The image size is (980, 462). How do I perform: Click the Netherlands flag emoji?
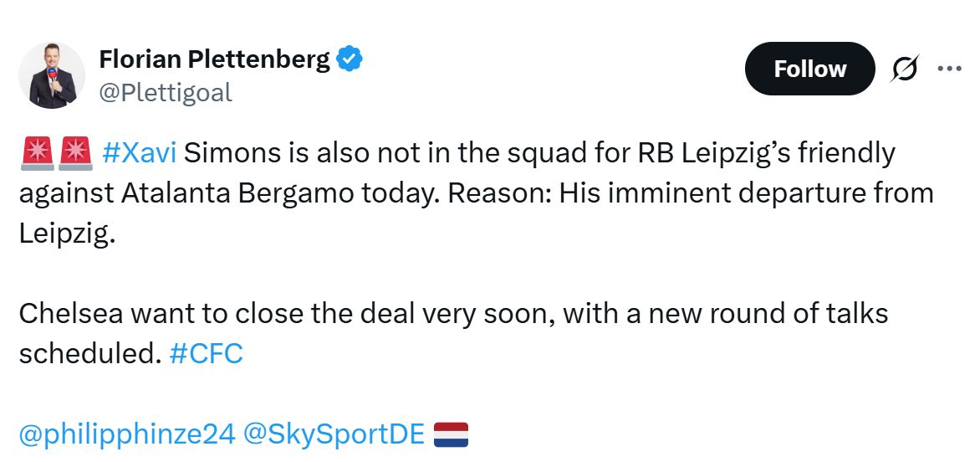452,434
